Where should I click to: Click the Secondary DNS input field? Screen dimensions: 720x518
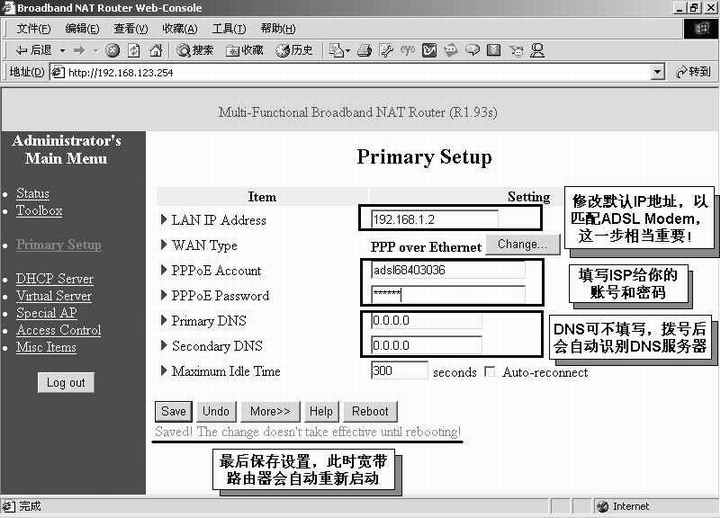(x=427, y=345)
